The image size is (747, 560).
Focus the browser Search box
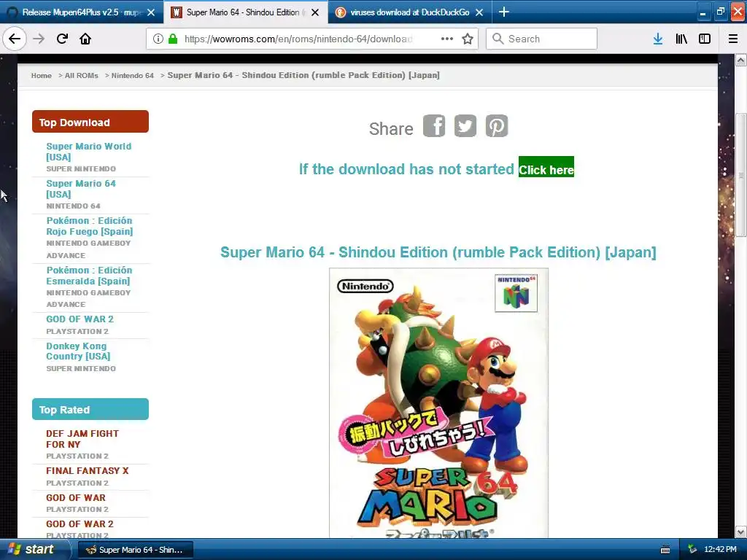(x=541, y=39)
